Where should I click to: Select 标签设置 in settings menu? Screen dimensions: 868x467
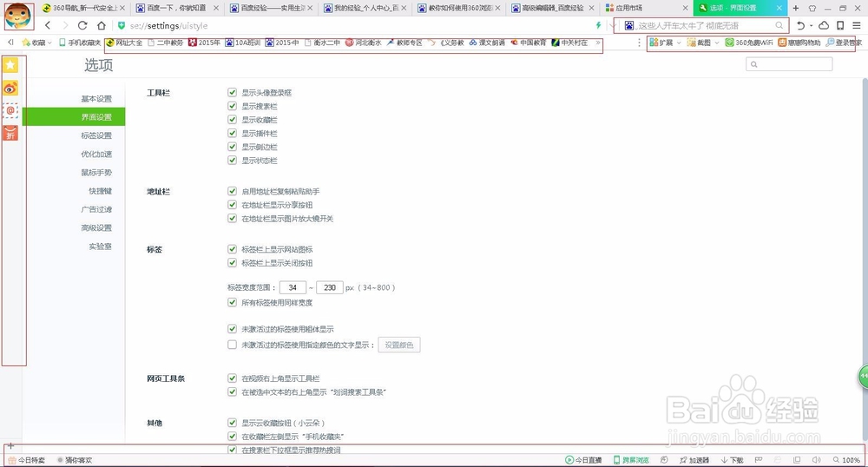click(96, 135)
